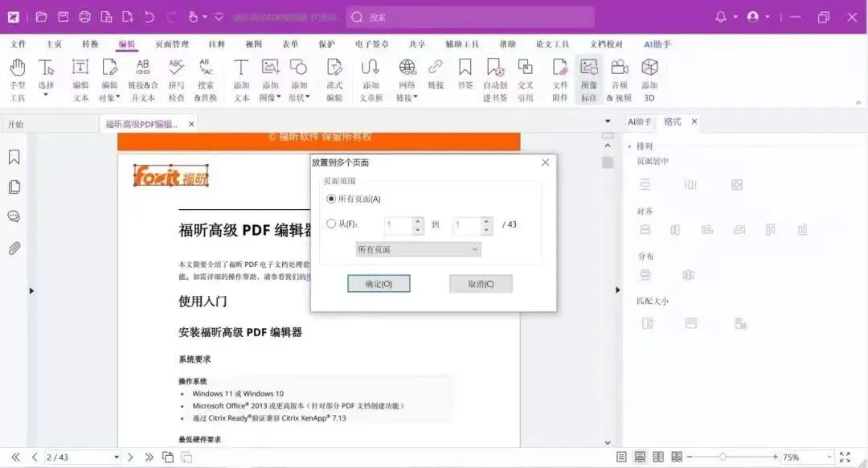Screen dimensions: 868x468
Task: Open the notifications bell
Action: coord(721,17)
